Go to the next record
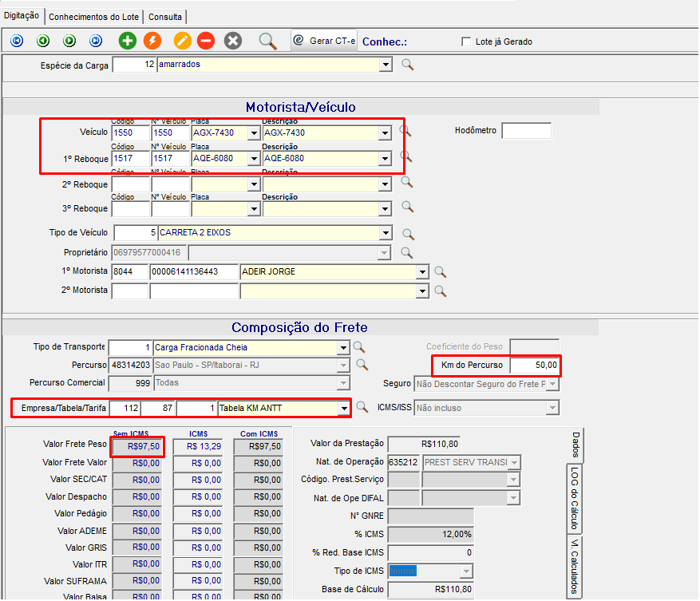The width and height of the screenshot is (700, 601). coord(69,40)
